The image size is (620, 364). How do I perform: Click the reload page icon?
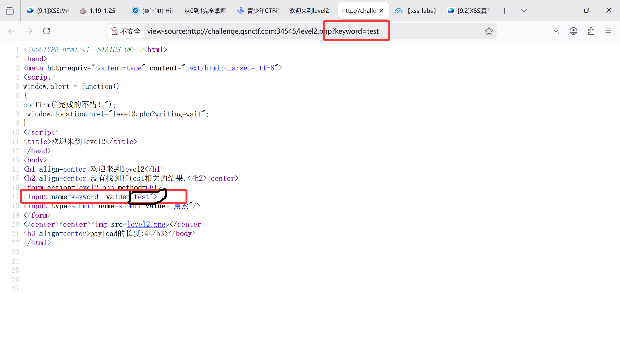point(46,31)
